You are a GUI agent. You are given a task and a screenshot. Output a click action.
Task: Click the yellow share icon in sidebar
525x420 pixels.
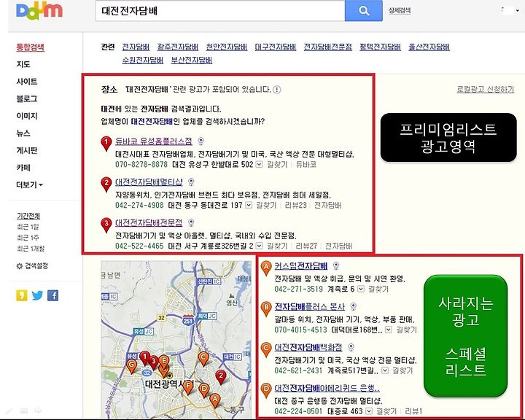[x=22, y=296]
